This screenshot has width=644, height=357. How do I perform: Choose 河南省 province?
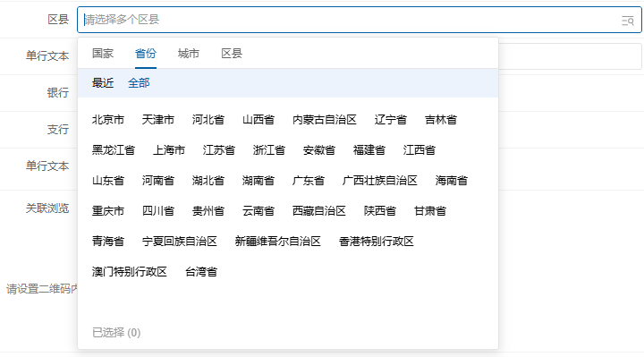click(158, 181)
